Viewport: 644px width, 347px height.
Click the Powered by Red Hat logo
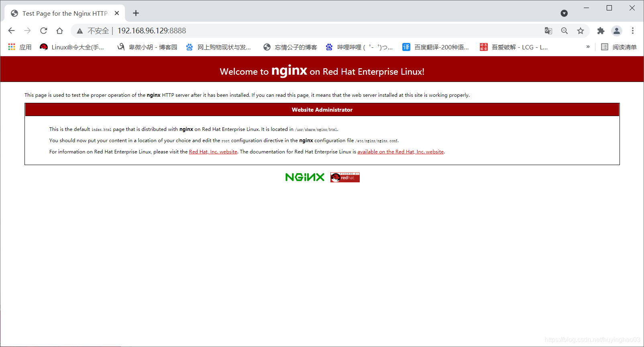pos(345,177)
